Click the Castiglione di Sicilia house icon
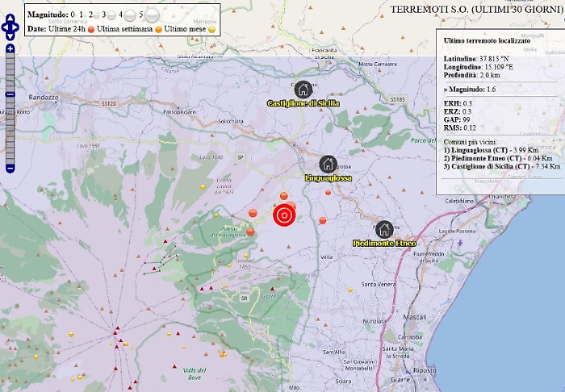 tap(303, 89)
